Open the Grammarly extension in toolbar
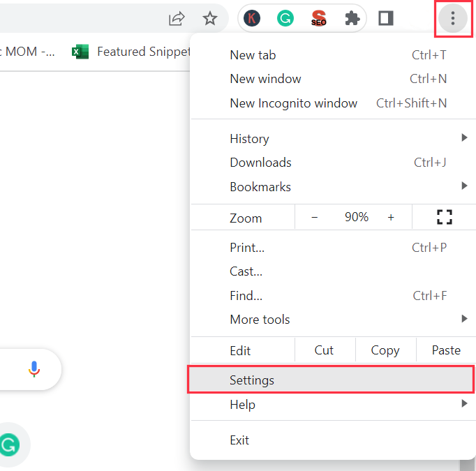The image size is (476, 471). [x=285, y=18]
